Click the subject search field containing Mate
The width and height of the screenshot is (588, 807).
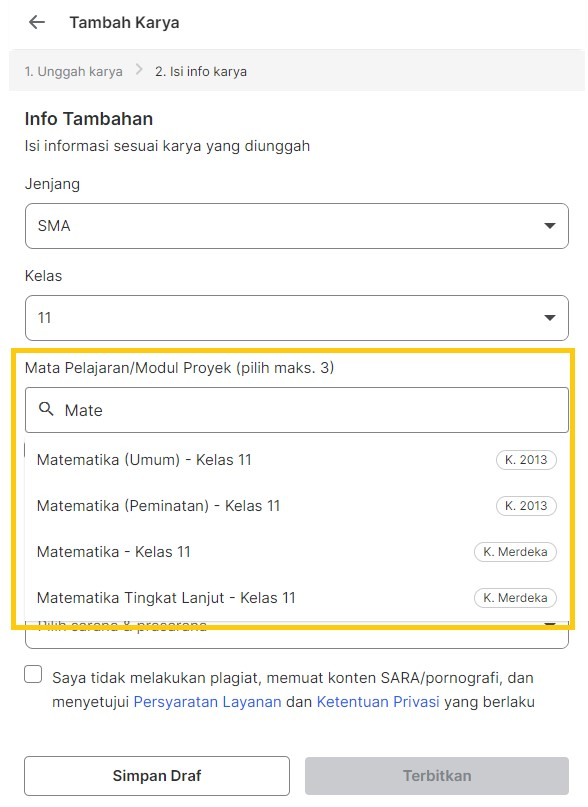pos(297,410)
